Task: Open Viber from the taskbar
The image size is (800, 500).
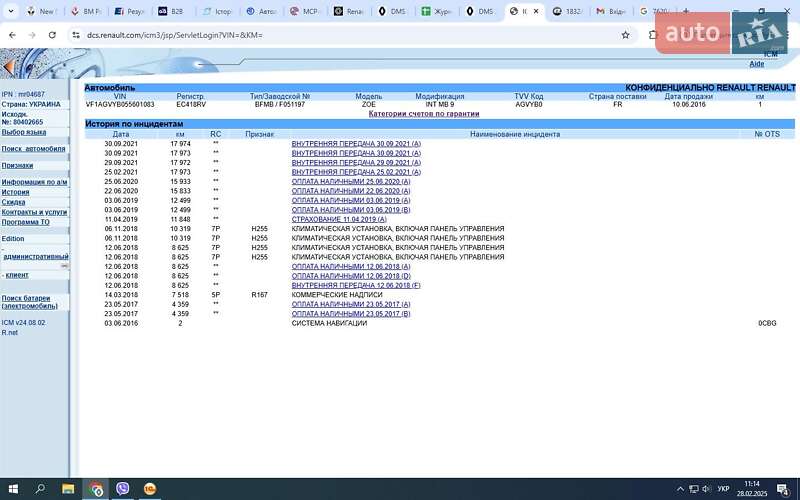Action: [x=122, y=489]
